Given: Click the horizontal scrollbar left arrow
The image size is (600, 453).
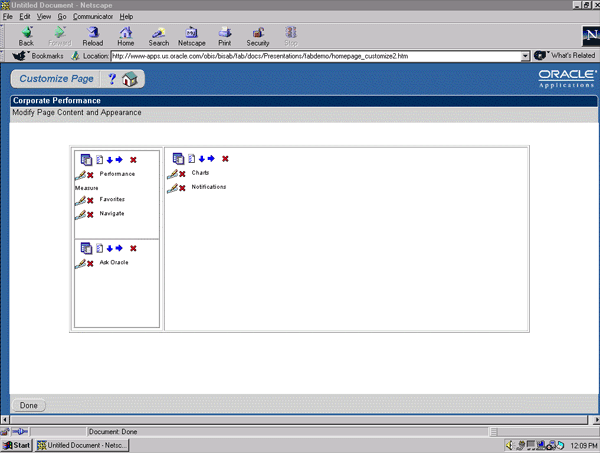Looking at the screenshot, I should [5, 420].
